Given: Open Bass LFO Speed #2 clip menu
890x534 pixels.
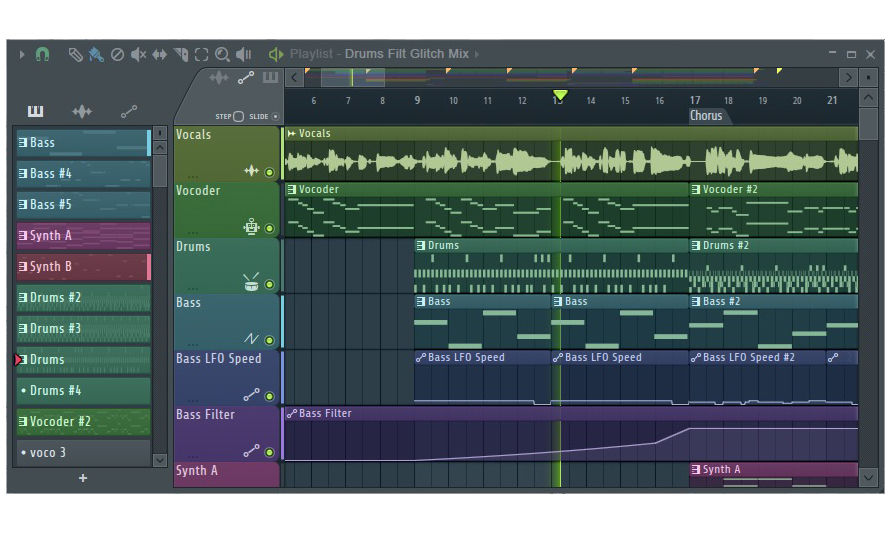Looking at the screenshot, I should pyautogui.click(x=696, y=358).
